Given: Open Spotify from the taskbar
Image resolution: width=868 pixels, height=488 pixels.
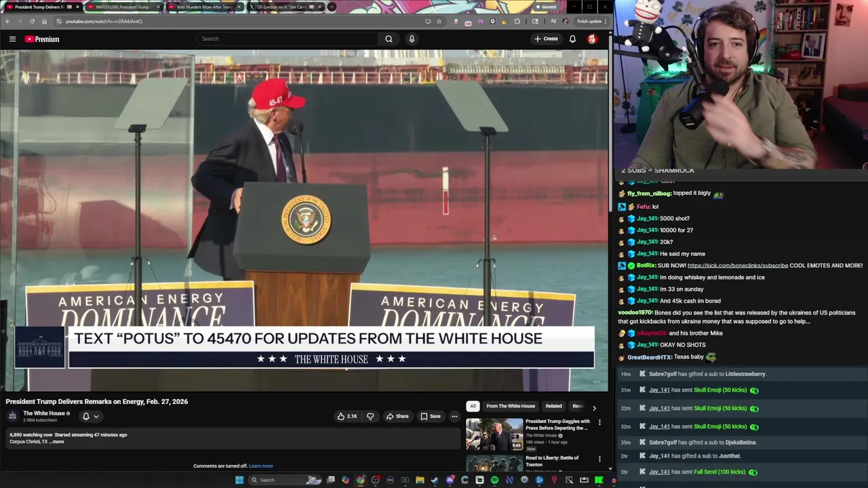Looking at the screenshot, I should point(494,480).
